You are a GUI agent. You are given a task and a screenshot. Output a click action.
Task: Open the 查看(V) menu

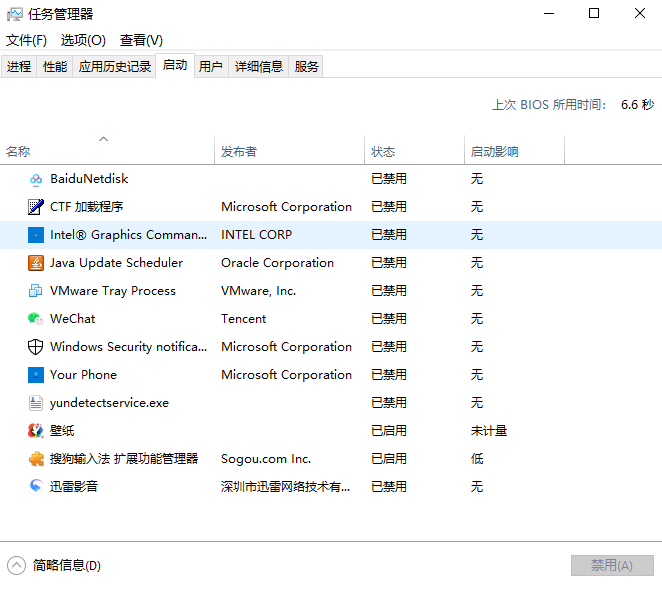(141, 41)
